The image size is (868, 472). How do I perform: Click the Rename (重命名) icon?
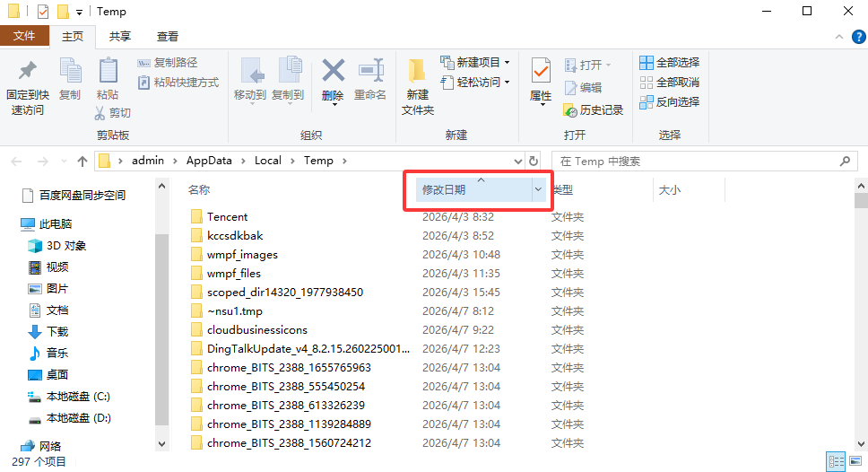point(371,71)
